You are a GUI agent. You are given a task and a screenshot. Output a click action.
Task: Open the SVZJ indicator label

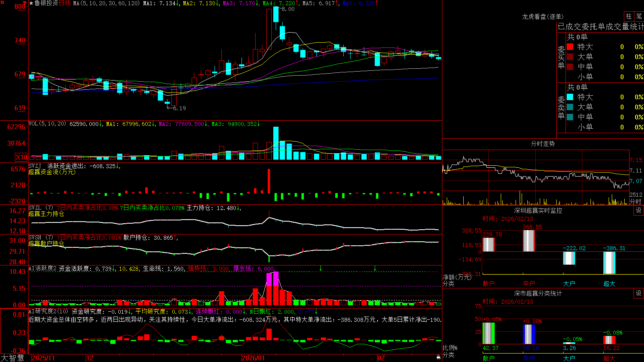(35, 166)
